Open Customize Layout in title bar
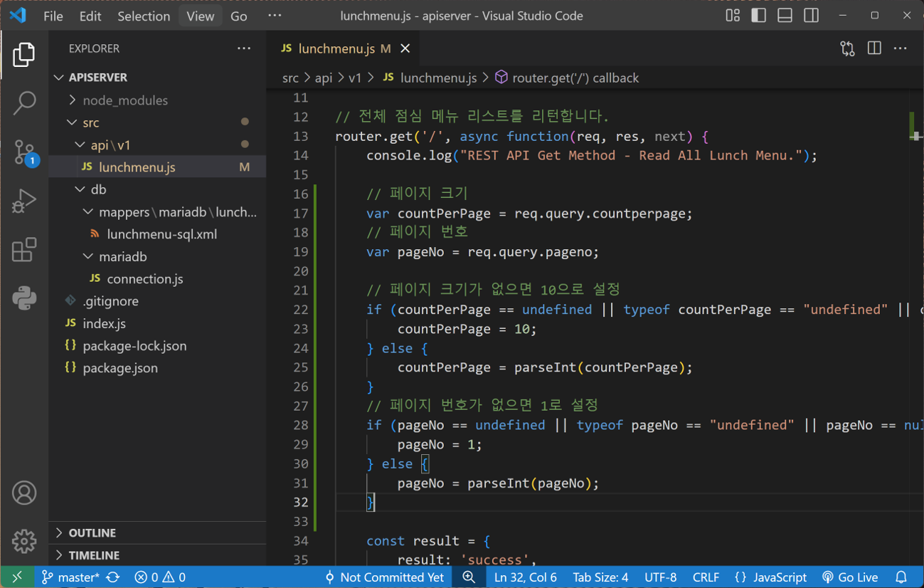924x588 pixels. pos(733,15)
